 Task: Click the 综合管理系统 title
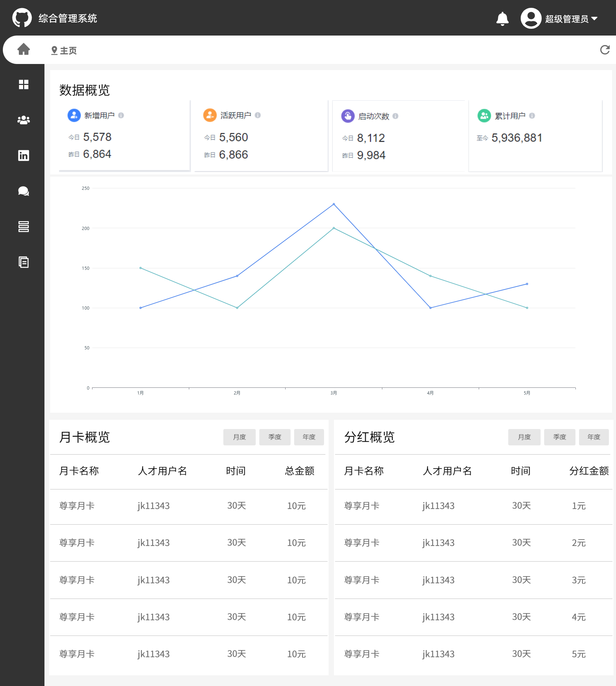[x=68, y=18]
